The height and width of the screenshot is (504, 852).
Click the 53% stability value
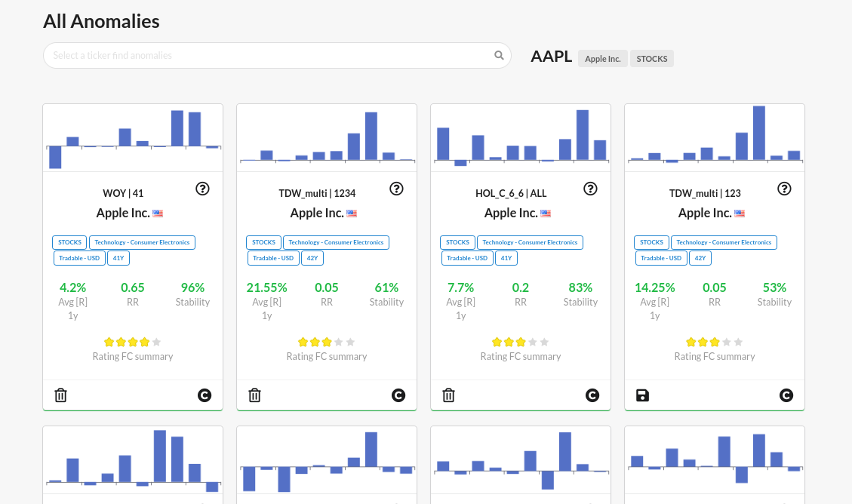click(x=775, y=288)
